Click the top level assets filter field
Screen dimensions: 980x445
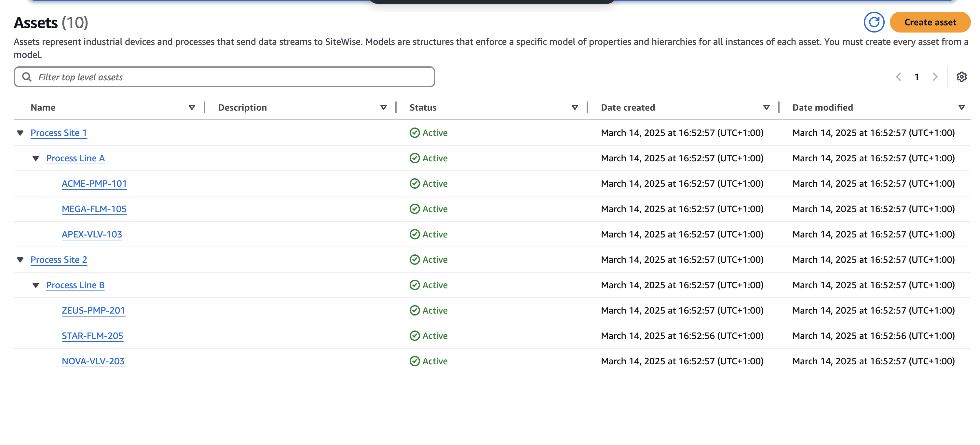(152, 76)
